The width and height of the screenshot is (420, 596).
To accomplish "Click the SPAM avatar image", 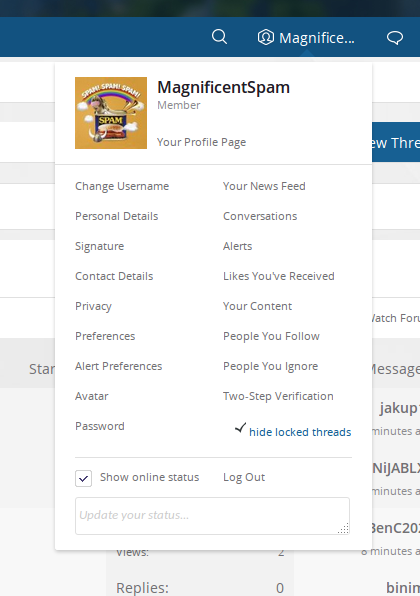I will (x=111, y=113).
